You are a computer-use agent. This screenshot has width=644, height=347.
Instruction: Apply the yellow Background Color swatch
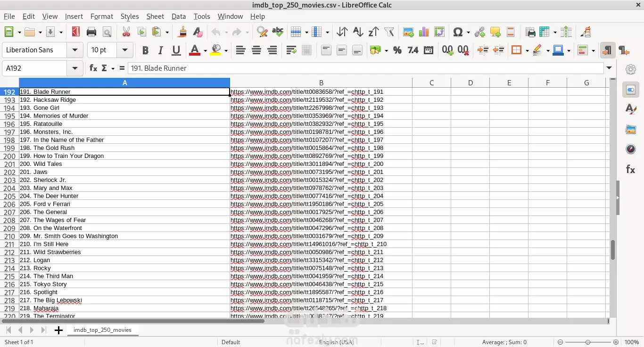215,50
